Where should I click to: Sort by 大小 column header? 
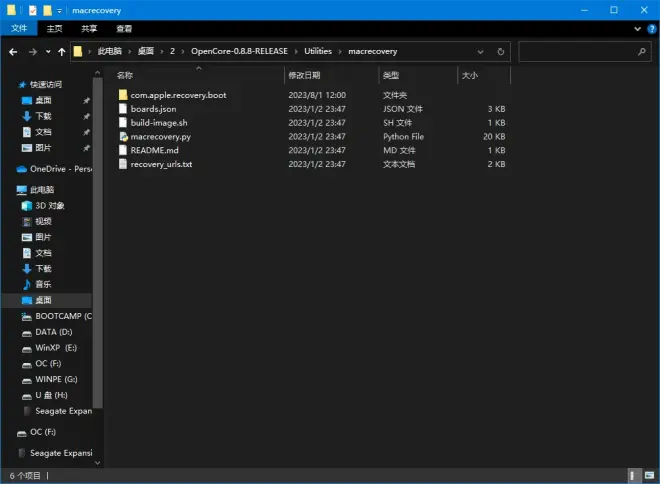[x=470, y=75]
